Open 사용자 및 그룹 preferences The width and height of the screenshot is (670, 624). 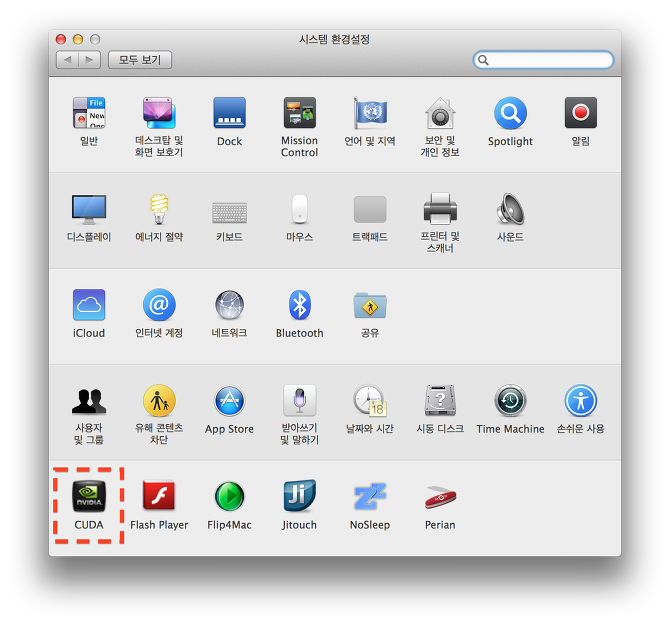pyautogui.click(x=89, y=401)
